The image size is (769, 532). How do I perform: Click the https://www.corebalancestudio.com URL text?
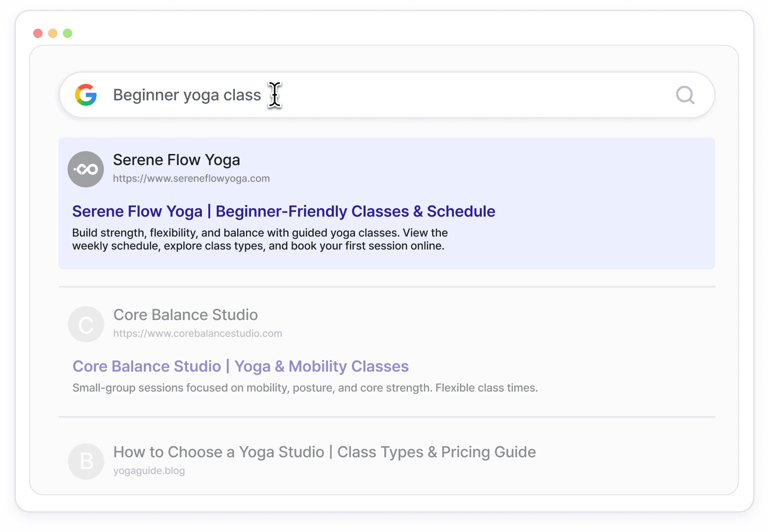[198, 333]
